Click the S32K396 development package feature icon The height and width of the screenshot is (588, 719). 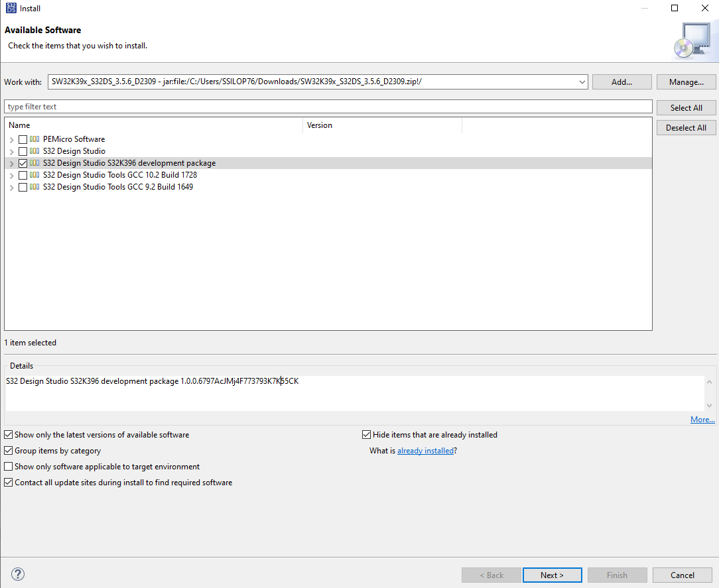tap(34, 162)
